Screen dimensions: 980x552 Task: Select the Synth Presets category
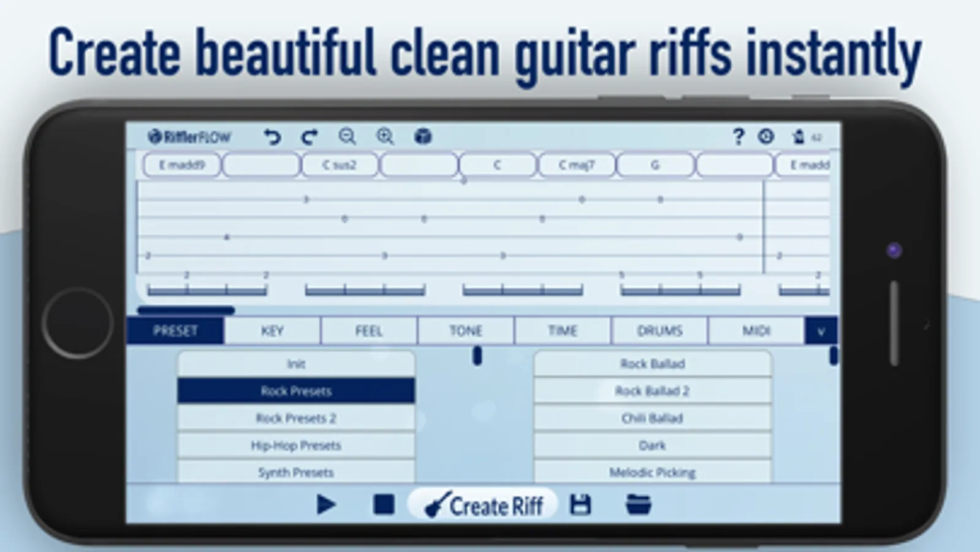point(296,472)
